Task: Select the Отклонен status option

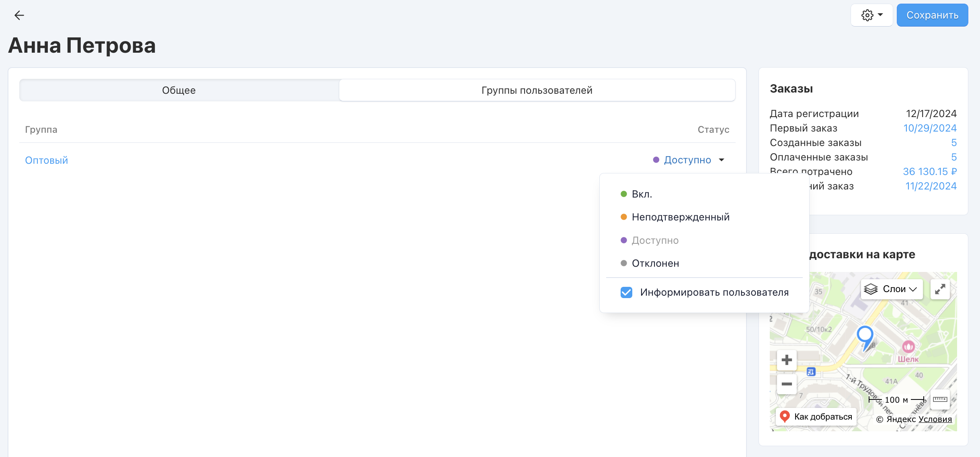Action: point(655,263)
